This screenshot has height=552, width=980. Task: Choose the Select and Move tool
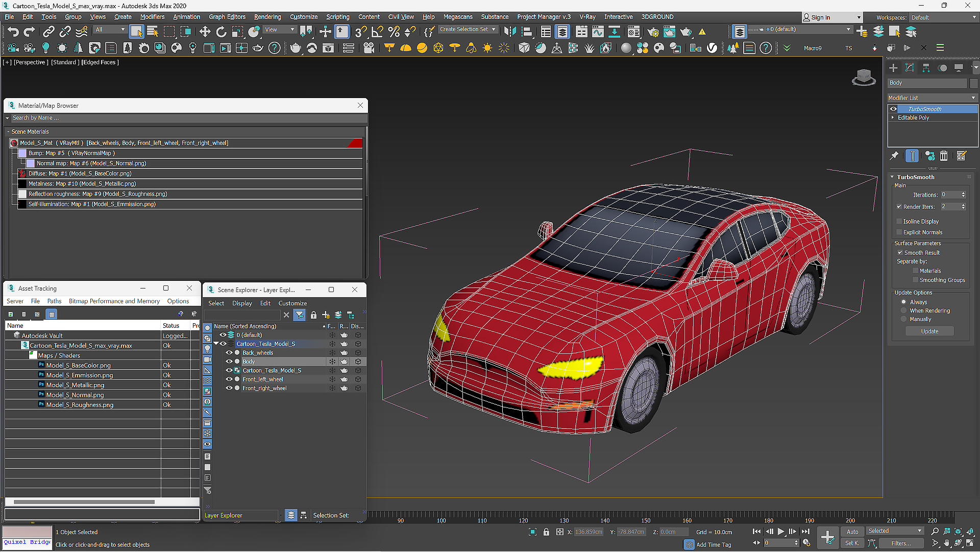coord(205,32)
